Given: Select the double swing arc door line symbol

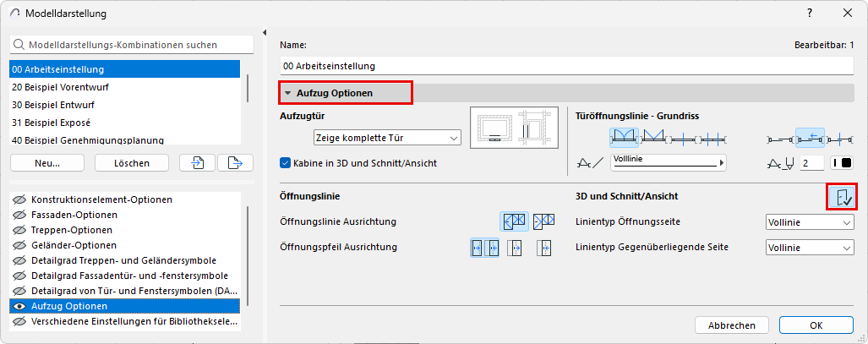Looking at the screenshot, I should (625, 138).
